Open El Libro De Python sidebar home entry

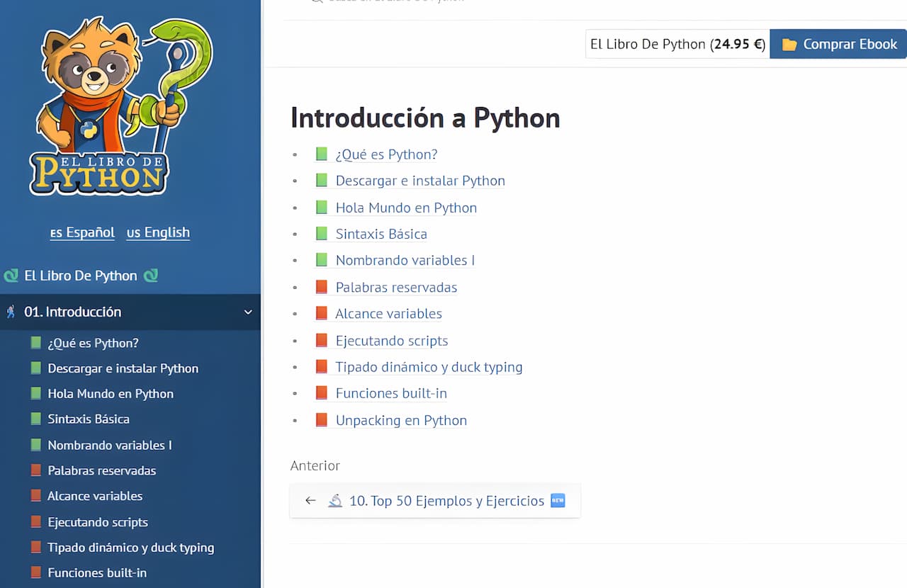(81, 276)
